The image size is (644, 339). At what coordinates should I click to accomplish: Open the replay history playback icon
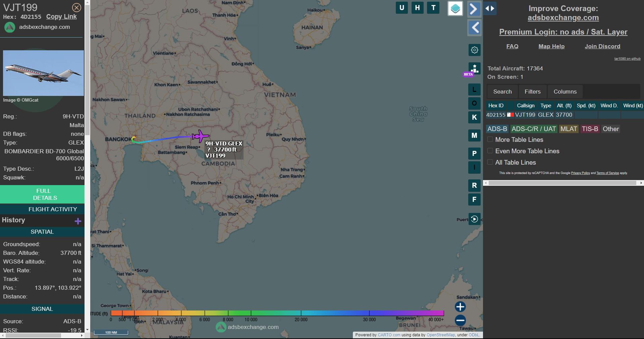[x=474, y=219]
